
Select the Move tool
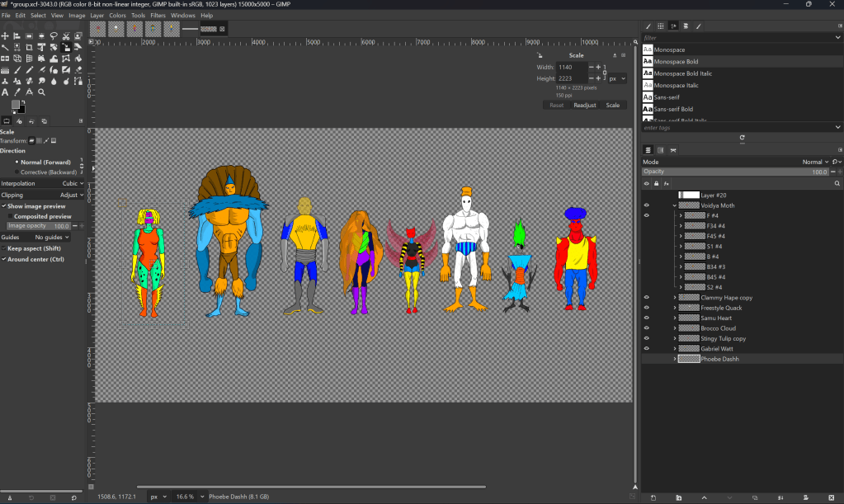point(6,36)
